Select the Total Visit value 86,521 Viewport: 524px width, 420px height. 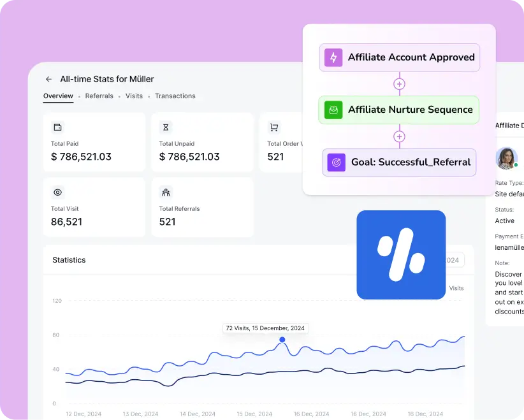[66, 222]
